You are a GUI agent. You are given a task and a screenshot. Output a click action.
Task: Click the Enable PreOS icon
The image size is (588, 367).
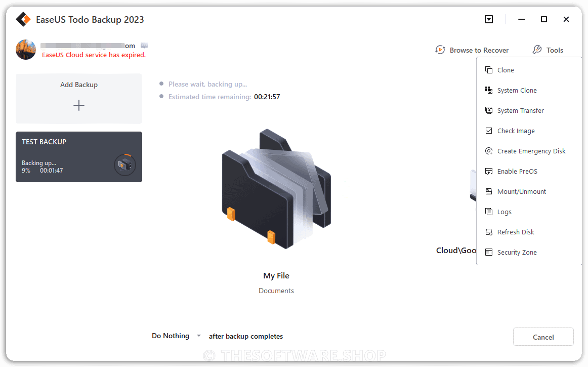pos(489,172)
